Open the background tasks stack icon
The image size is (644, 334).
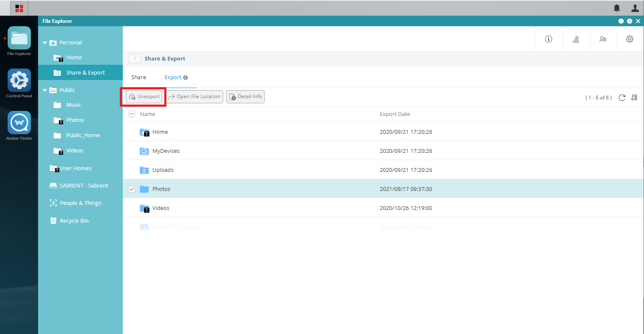click(576, 39)
